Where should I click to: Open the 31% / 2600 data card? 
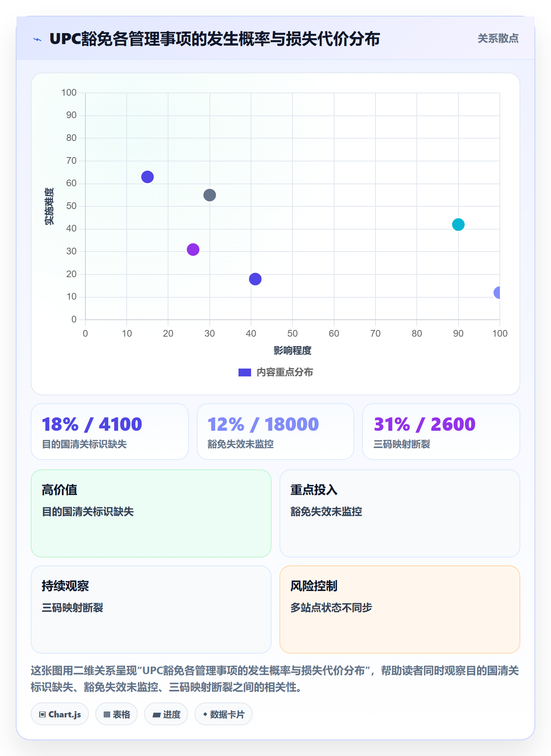click(441, 432)
